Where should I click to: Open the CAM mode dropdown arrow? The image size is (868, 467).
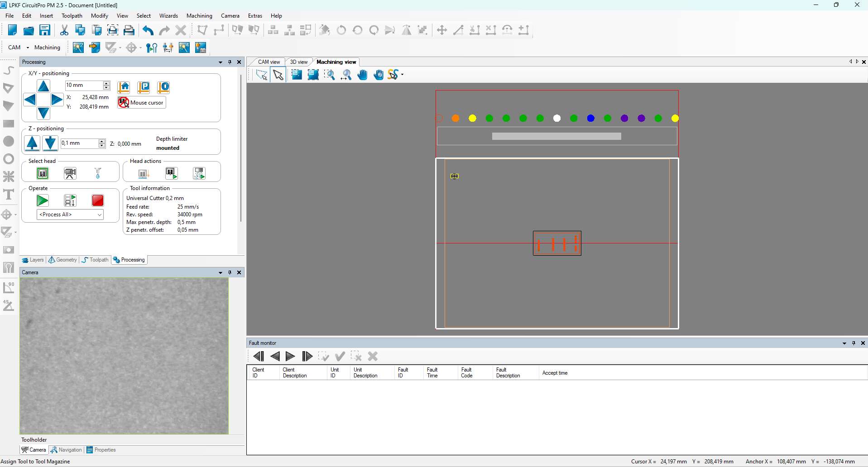pos(28,48)
